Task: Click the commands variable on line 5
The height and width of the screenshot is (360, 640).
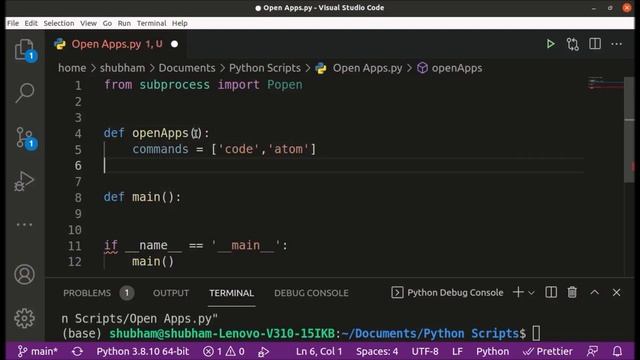Action: 160,149
